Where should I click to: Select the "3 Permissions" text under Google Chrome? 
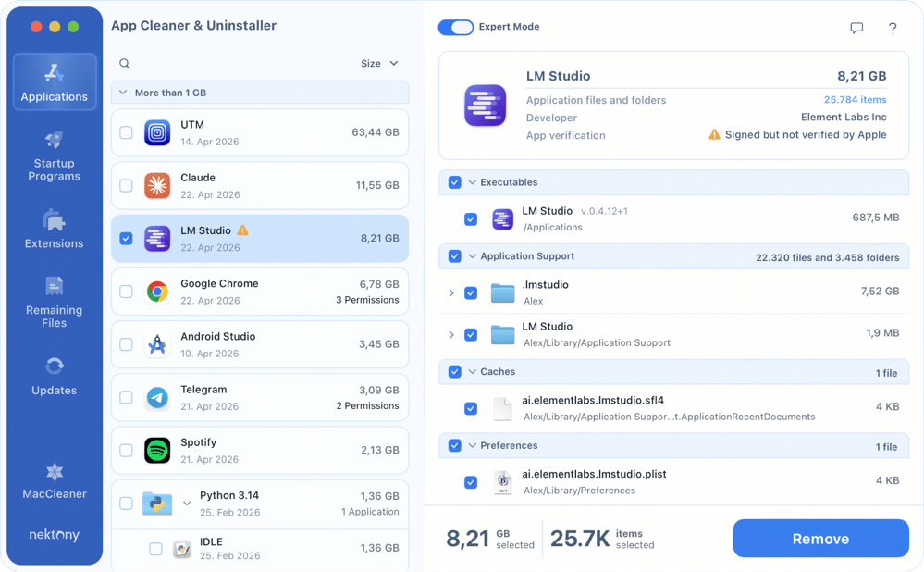point(367,300)
